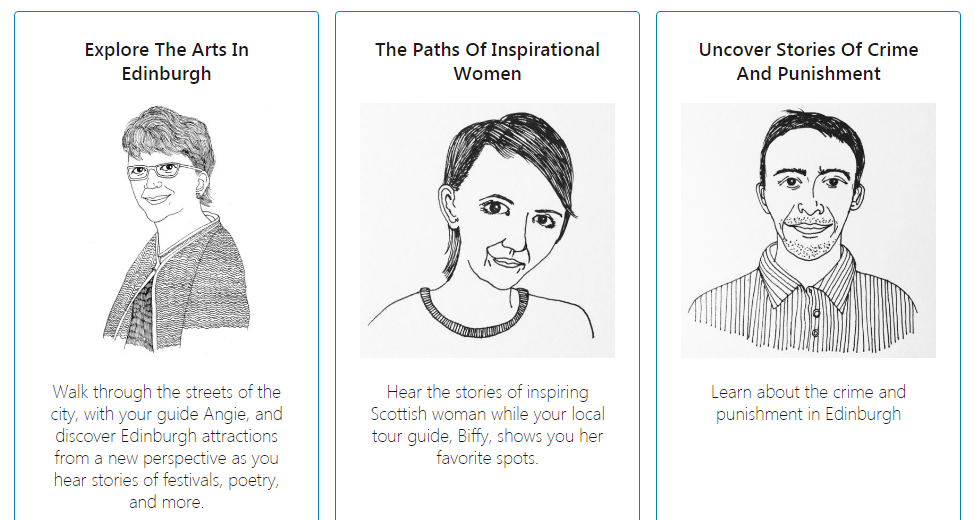
Task: Open the "Explore The Arts In Edinburgh" tour title
Action: point(167,62)
